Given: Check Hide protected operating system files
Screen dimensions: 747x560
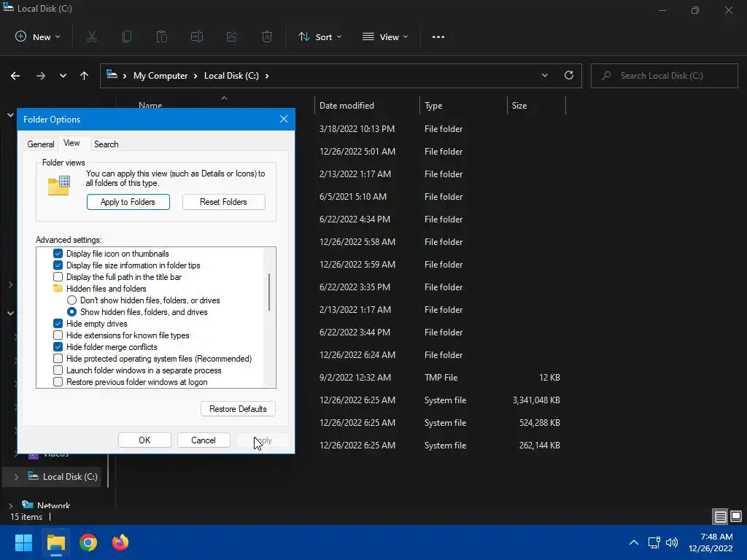Looking at the screenshot, I should pos(58,359).
